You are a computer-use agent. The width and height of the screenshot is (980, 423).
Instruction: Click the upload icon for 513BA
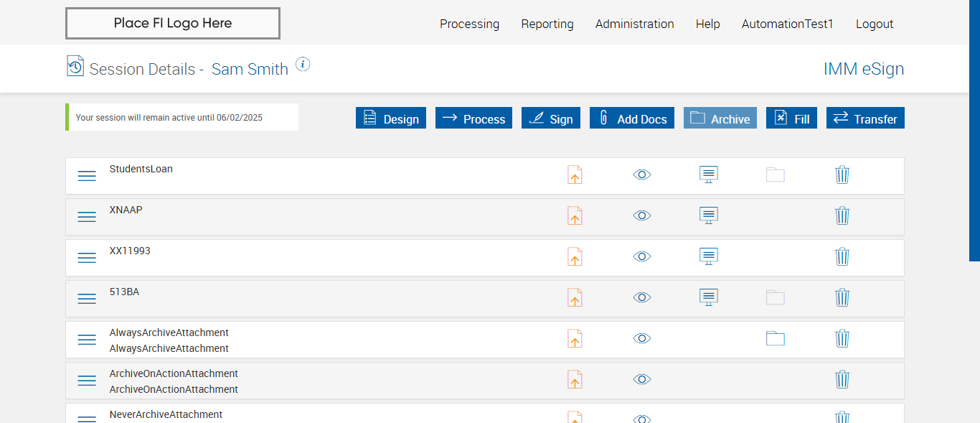point(575,297)
